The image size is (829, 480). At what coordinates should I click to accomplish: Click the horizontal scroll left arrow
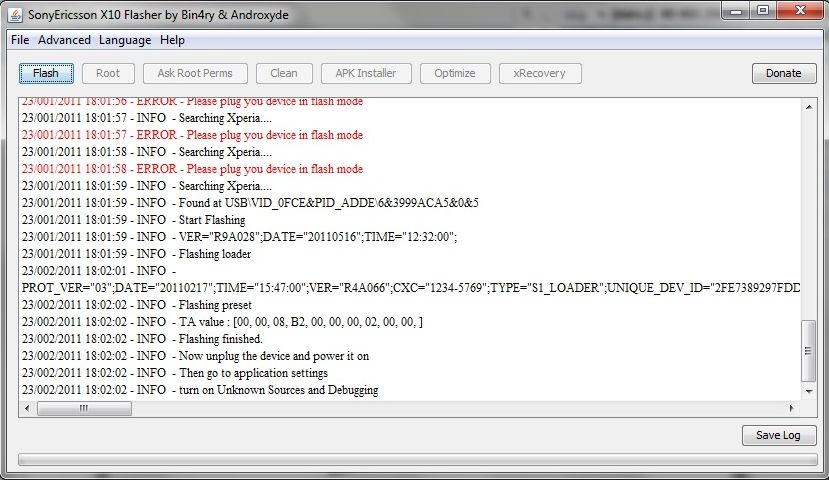[27, 408]
